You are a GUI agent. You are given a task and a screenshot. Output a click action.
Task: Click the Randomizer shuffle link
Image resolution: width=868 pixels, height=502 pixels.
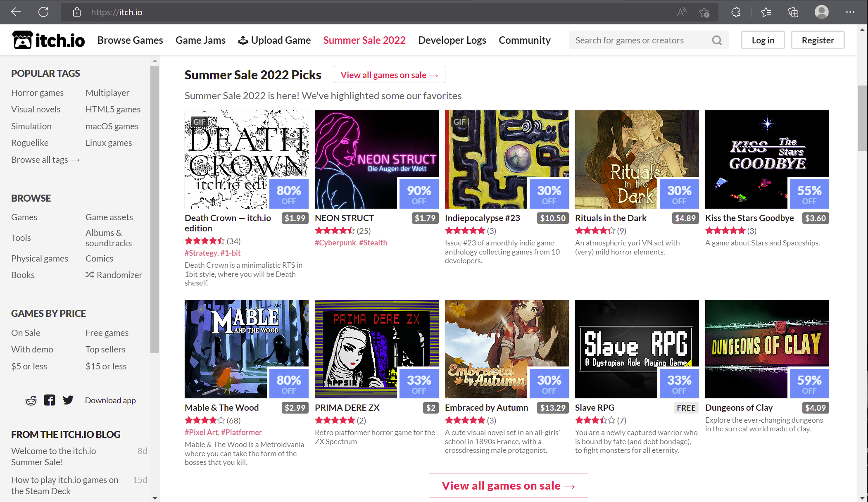click(114, 275)
